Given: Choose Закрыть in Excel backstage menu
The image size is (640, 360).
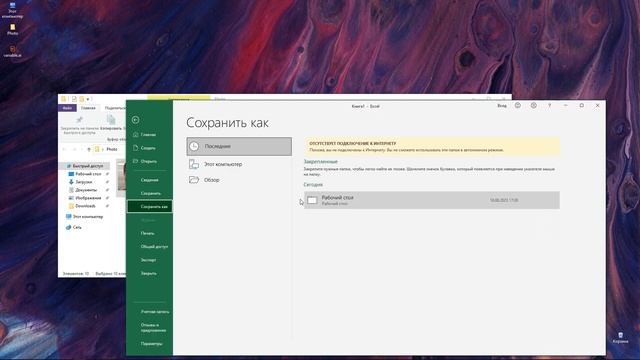Looking at the screenshot, I should 149,273.
